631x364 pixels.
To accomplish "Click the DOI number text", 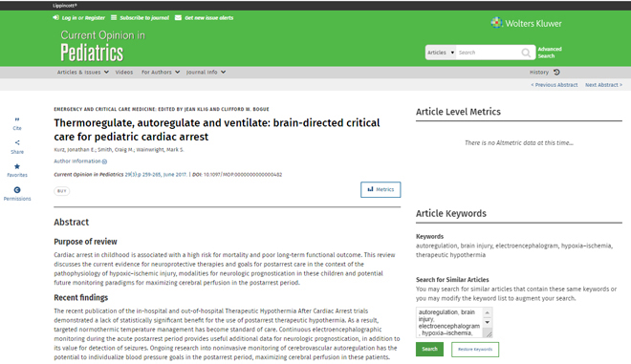I will tap(243, 175).
